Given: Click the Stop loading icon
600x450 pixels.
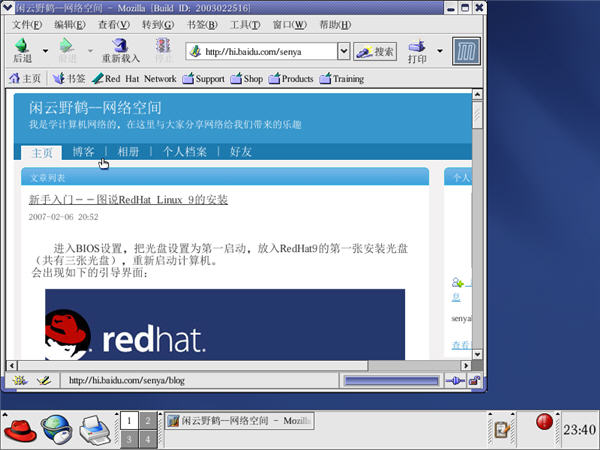Looking at the screenshot, I should point(163,46).
